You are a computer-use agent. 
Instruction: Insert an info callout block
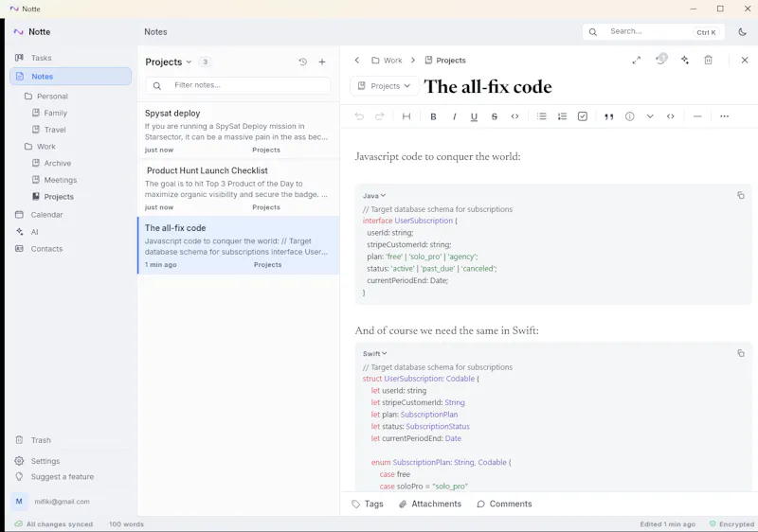(629, 116)
